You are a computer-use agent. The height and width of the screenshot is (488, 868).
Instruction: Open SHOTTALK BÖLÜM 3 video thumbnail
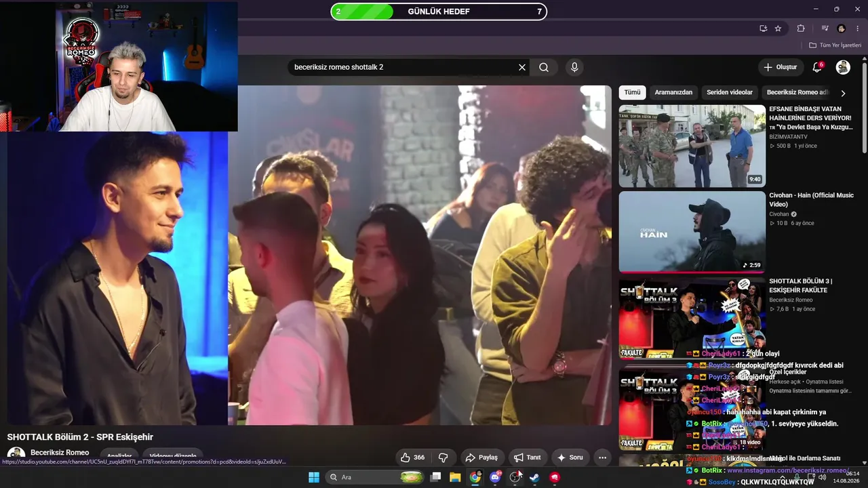click(x=692, y=318)
